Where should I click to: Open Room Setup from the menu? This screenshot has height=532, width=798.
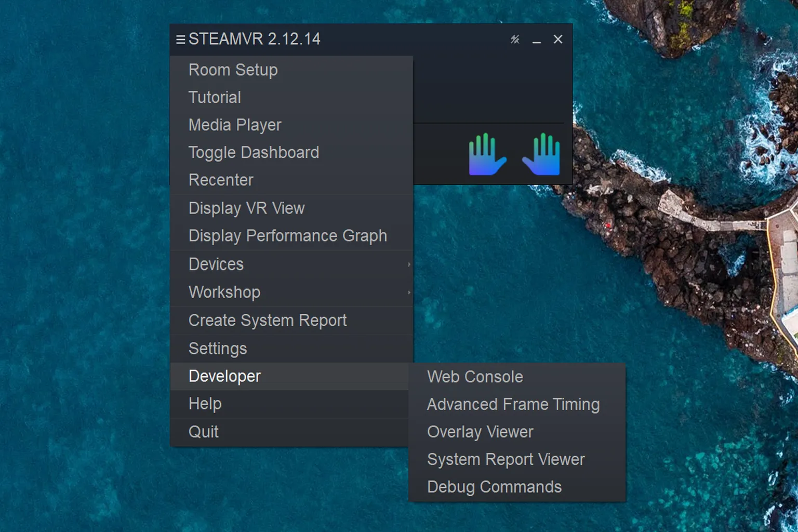[x=291, y=70]
